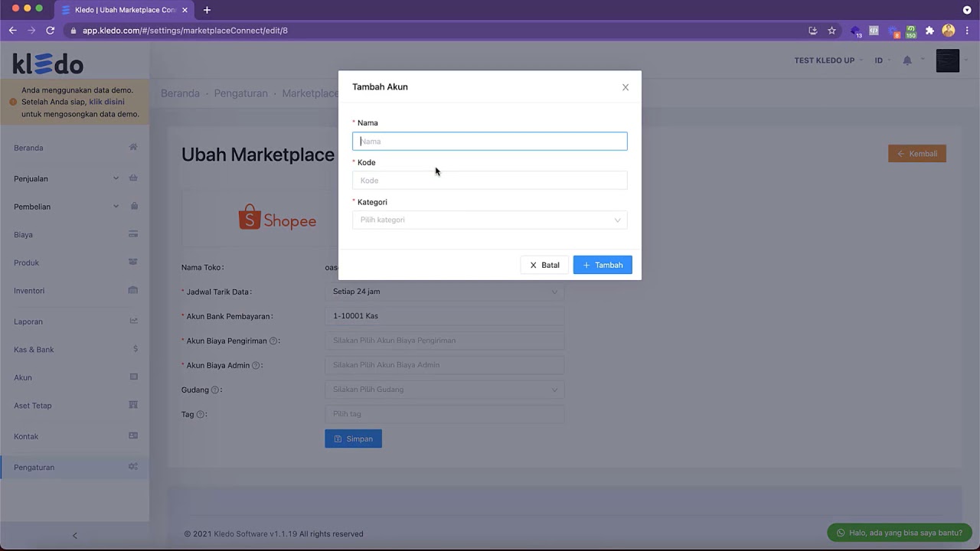Click the Beranda home icon

point(133,147)
